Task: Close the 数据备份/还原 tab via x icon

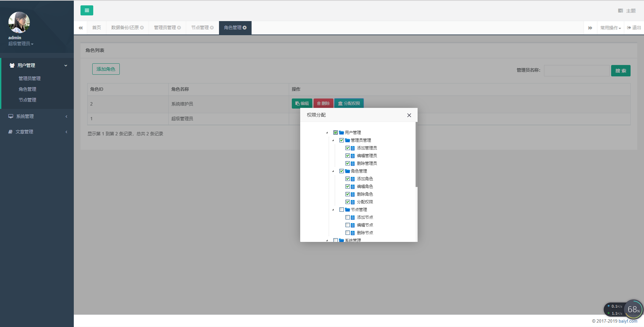Action: tap(142, 28)
